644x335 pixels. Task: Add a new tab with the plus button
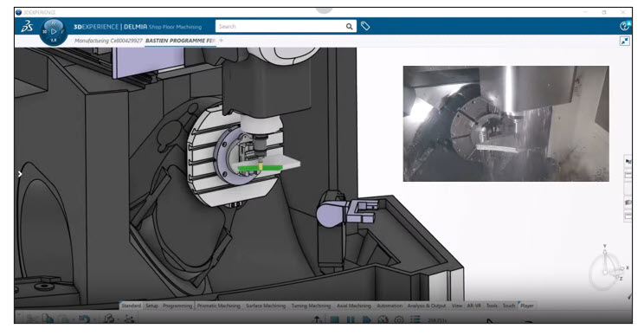click(x=221, y=41)
